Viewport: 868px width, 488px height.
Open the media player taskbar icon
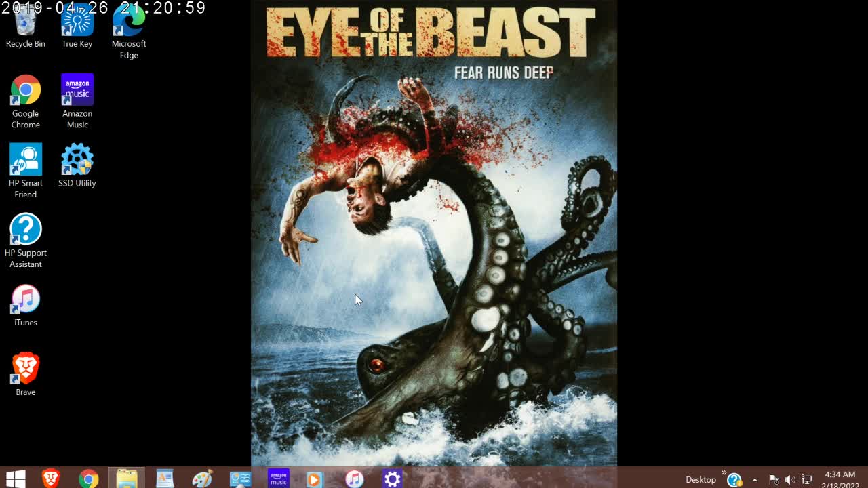click(314, 479)
